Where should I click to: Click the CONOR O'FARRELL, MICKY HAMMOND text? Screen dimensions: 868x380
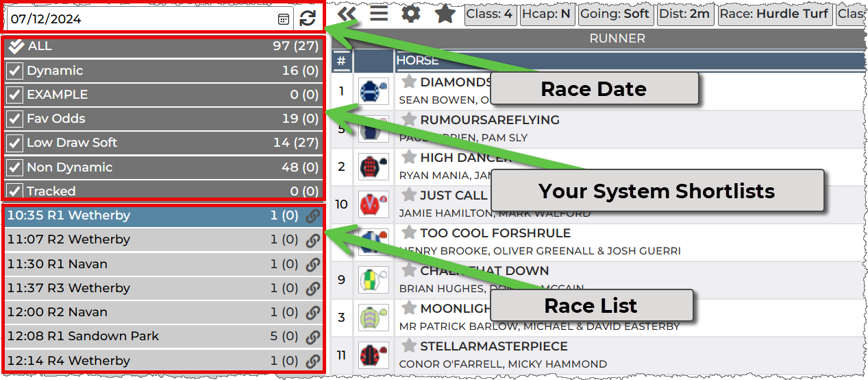(x=503, y=364)
